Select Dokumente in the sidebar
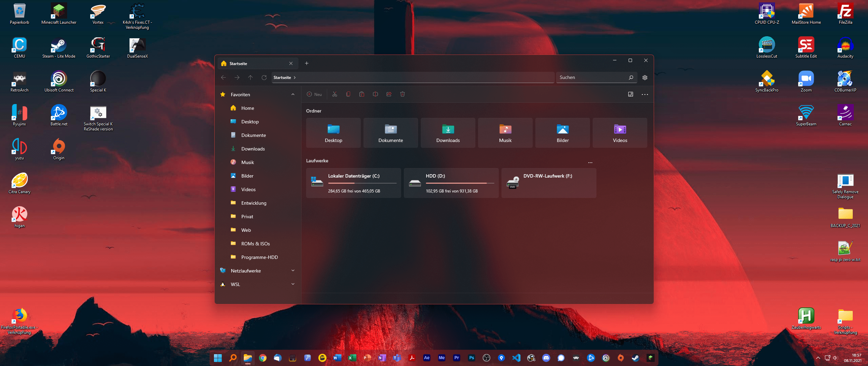The image size is (868, 366). point(258,135)
